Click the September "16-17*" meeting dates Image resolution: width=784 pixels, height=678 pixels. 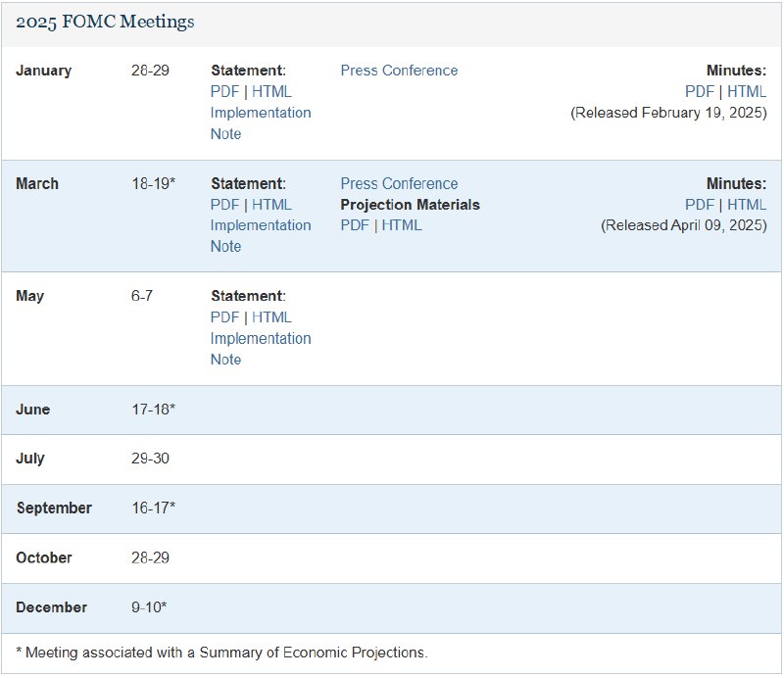tap(153, 508)
